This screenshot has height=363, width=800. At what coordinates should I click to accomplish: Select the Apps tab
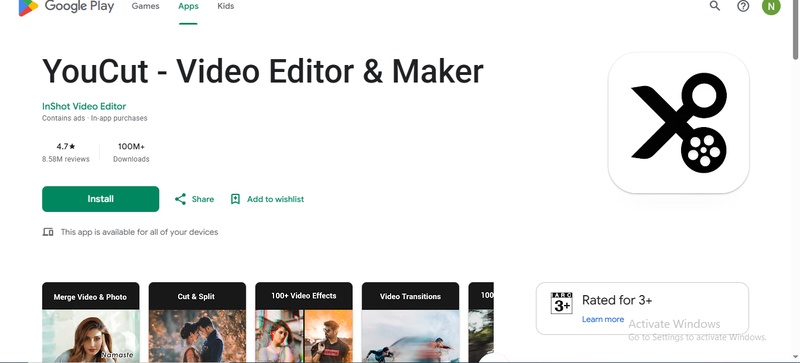188,6
